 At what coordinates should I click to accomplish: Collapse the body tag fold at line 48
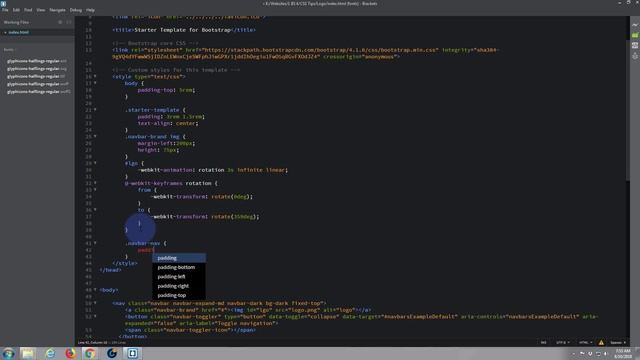tap(96, 290)
